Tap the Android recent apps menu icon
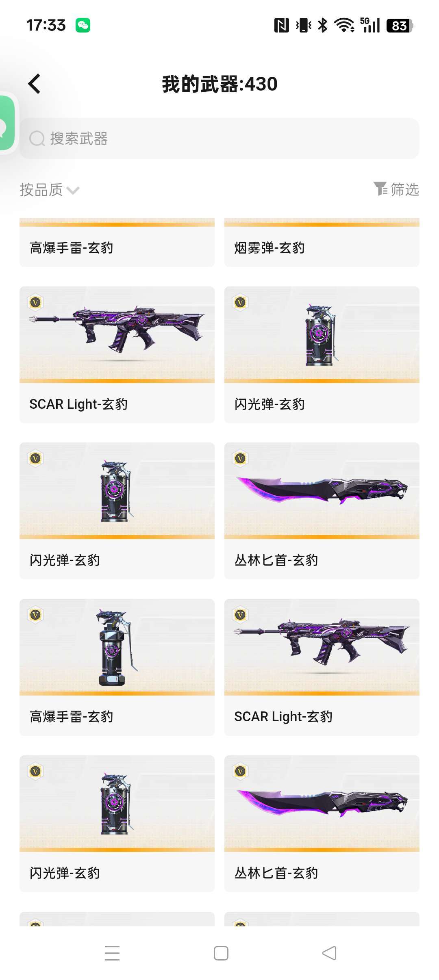The width and height of the screenshot is (439, 980). click(112, 953)
